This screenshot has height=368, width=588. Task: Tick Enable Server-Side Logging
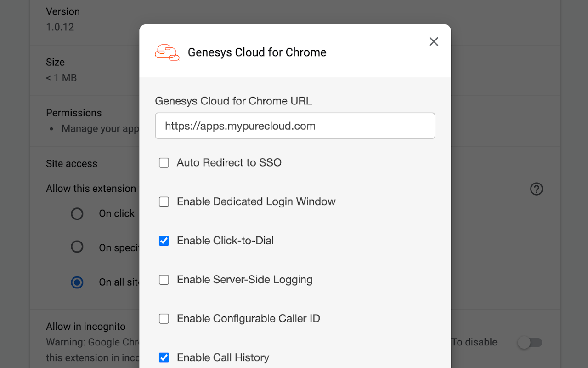pyautogui.click(x=164, y=280)
